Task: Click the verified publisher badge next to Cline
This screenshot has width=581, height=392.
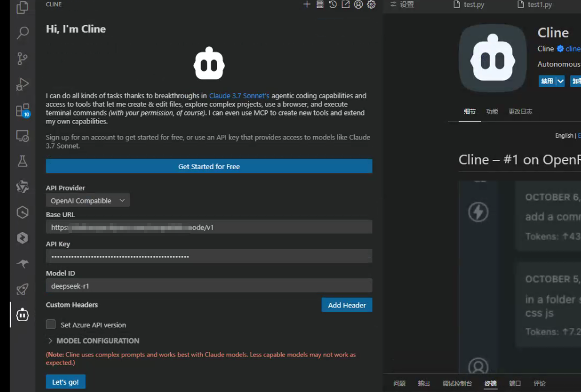Action: pyautogui.click(x=560, y=49)
